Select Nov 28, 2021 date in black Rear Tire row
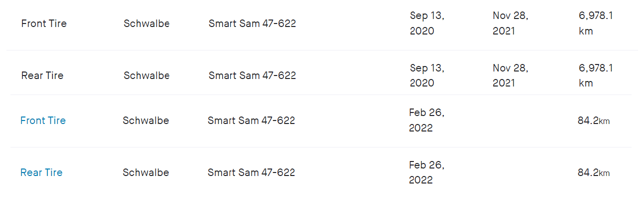644x201 pixels. [x=510, y=75]
